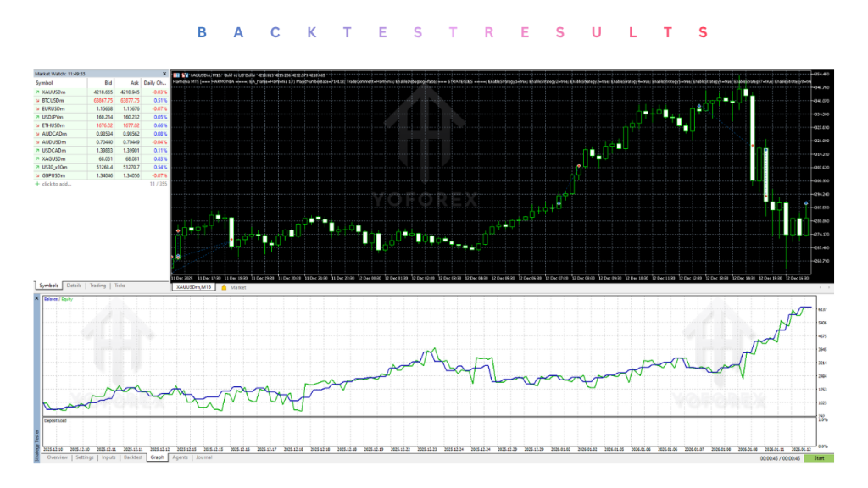Open the Journal tab in Strategy Tester

[x=203, y=458]
